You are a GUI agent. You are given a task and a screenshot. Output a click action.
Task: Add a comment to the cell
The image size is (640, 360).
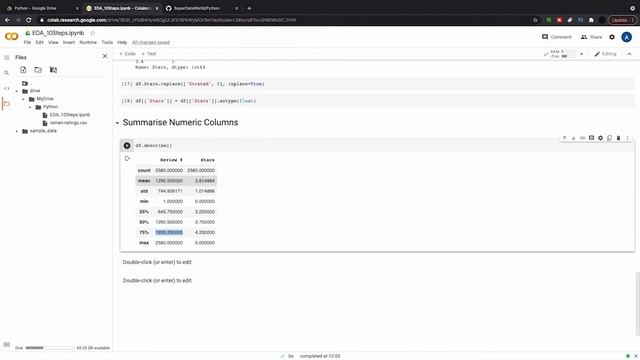(591, 138)
